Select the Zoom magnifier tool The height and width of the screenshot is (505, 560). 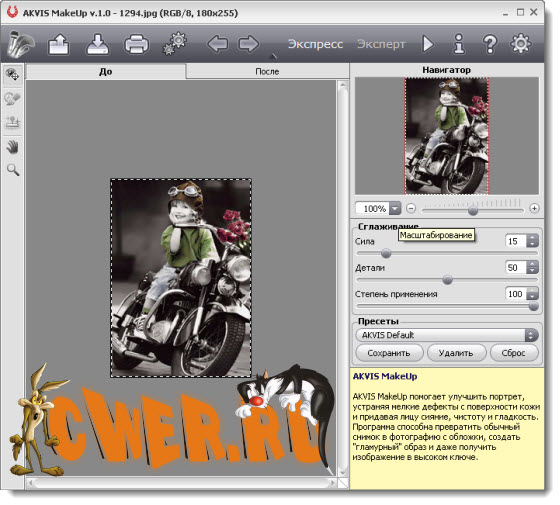13,170
